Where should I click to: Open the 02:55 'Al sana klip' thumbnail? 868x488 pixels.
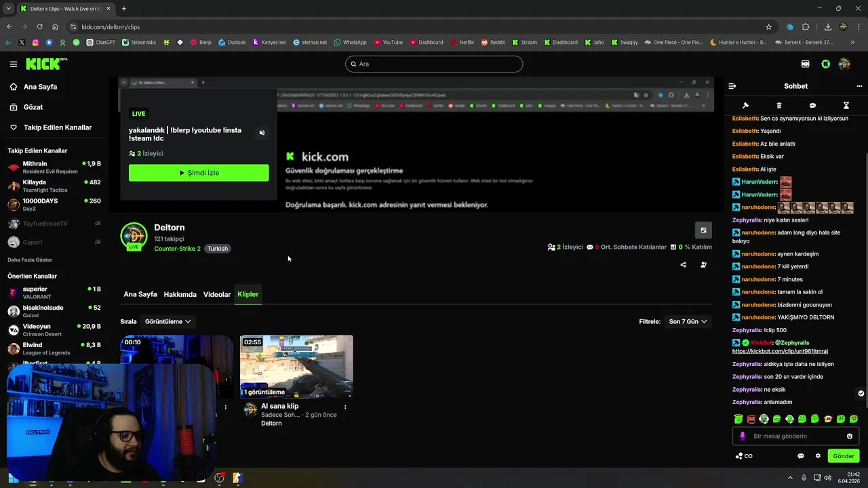pos(296,366)
